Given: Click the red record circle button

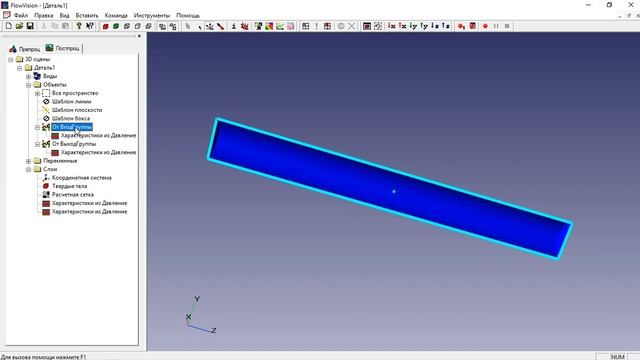Looking at the screenshot, I should coord(485,26).
